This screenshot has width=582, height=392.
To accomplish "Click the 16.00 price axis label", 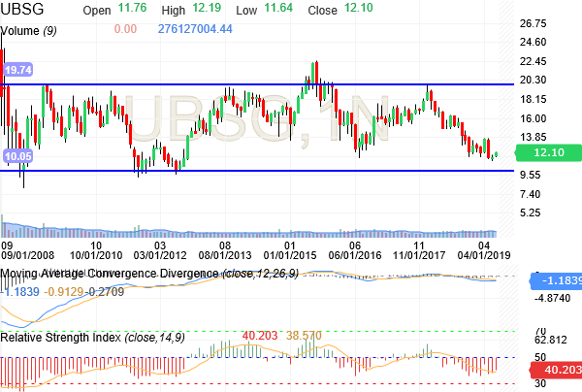I will 533,118.
